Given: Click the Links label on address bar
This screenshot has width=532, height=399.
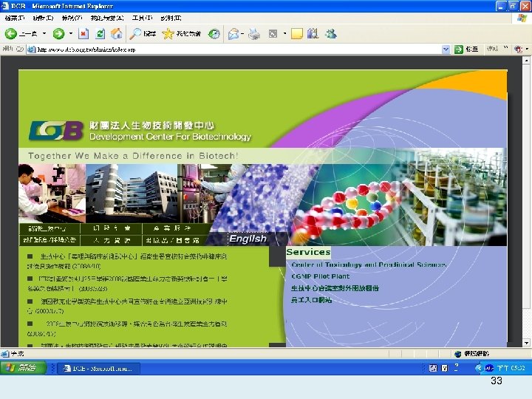Looking at the screenshot, I should pyautogui.click(x=492, y=50).
